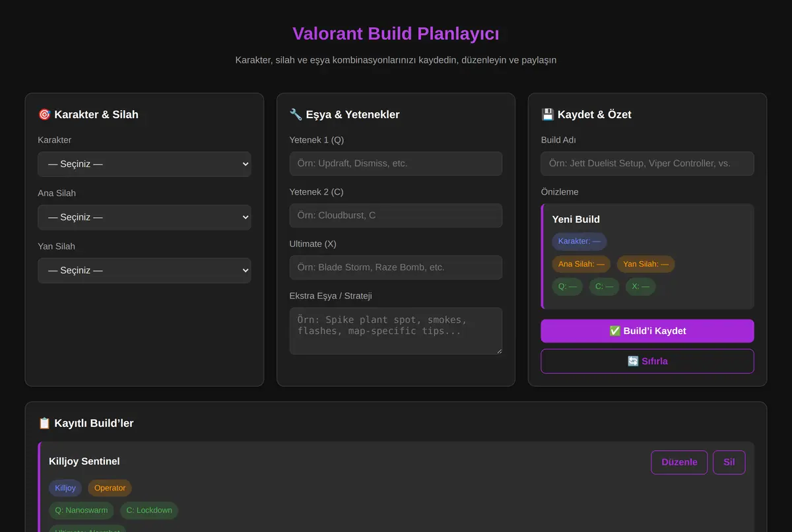The image size is (792, 532).
Task: Open the Yan Silah dropdown
Action: point(144,270)
